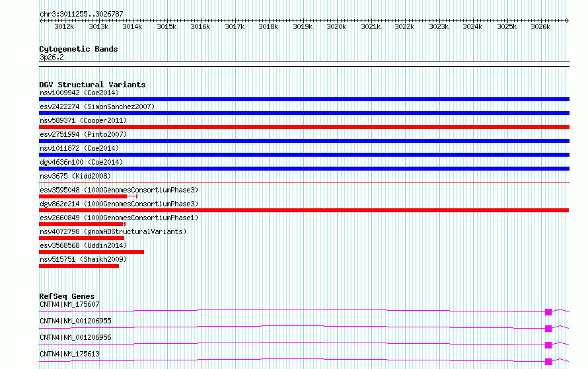Select the blue bar under nsv1009942
The image size is (588, 369).
tap(304, 99)
